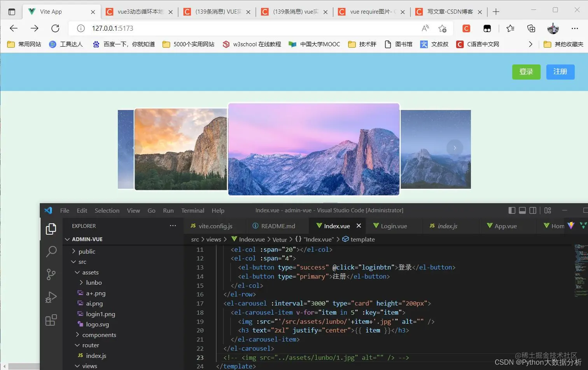Open the Selection menu in VS Code
588x370 pixels.
(107, 210)
